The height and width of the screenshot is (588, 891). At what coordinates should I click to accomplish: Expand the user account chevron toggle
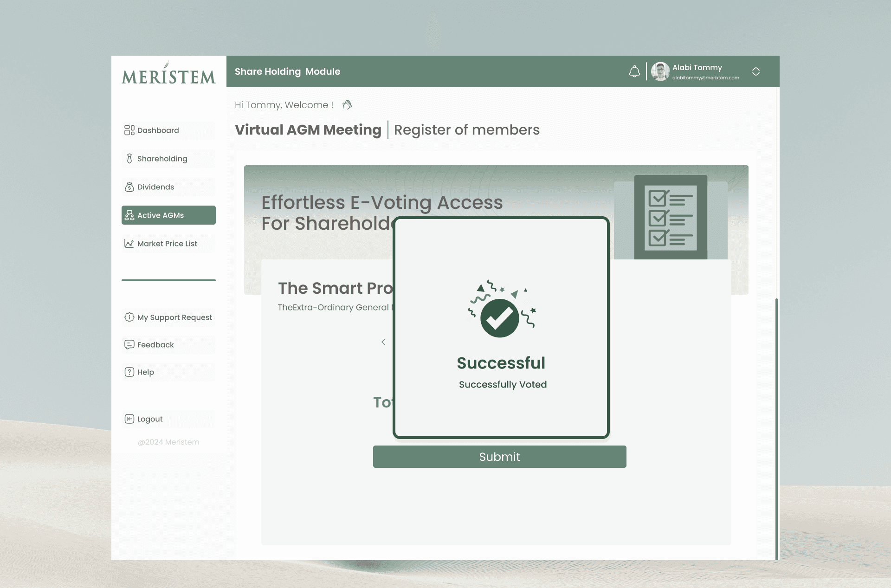(x=756, y=71)
